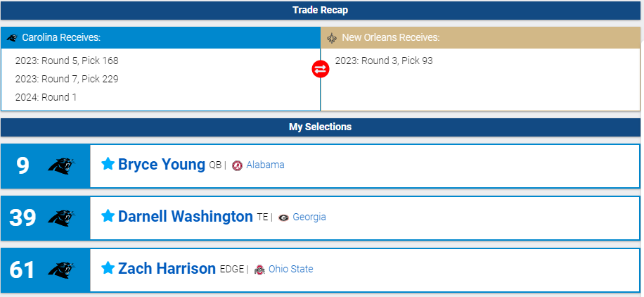Image resolution: width=644 pixels, height=297 pixels.
Task: Click the Panthers logo beside pick 39
Action: [61, 217]
